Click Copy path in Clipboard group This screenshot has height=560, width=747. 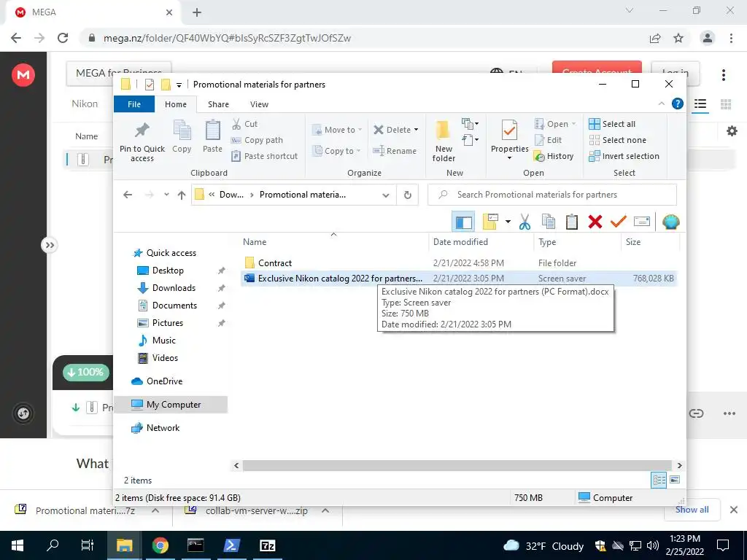click(x=258, y=140)
